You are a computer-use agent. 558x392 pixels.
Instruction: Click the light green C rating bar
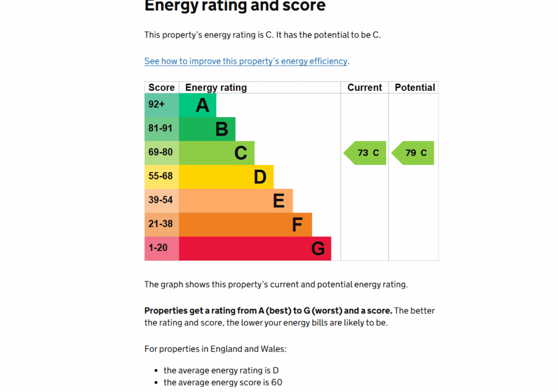(x=216, y=153)
